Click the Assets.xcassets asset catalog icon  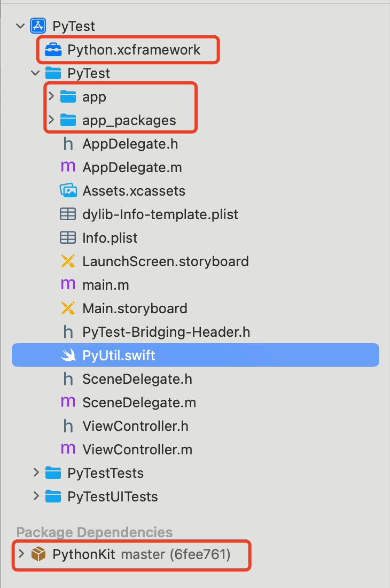coord(67,191)
